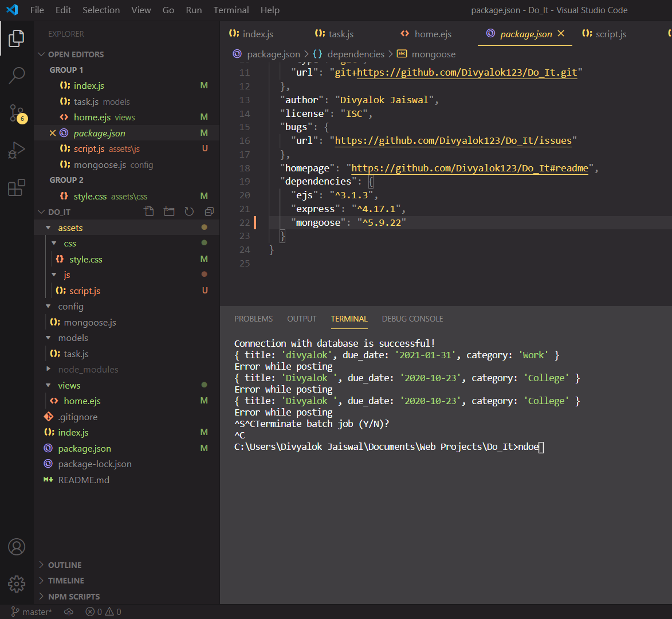672x619 pixels.
Task: Close package.json in Open Editors list
Action: click(52, 133)
